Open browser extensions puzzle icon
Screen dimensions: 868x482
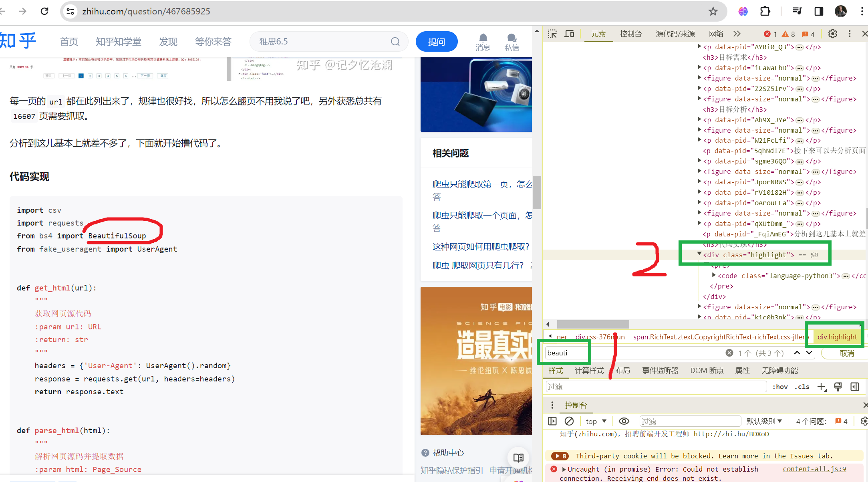coord(765,11)
